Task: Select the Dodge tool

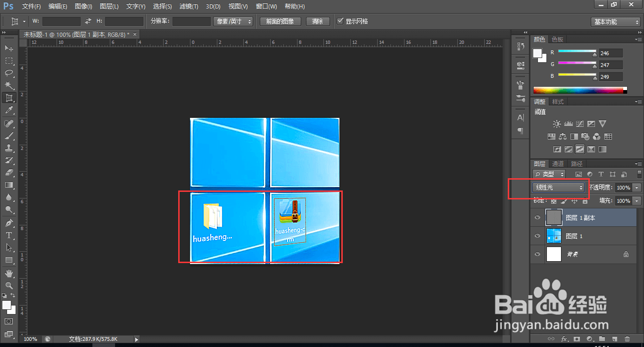Action: [8, 209]
